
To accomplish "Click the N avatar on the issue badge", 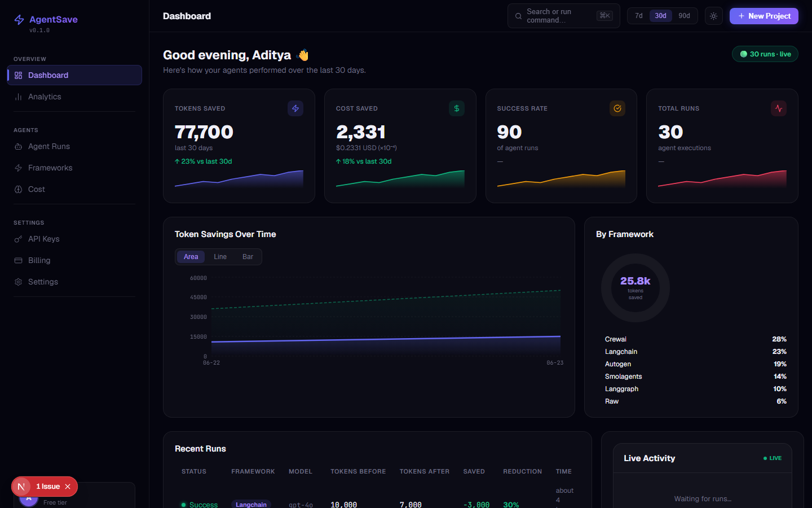I will pyautogui.click(x=21, y=487).
